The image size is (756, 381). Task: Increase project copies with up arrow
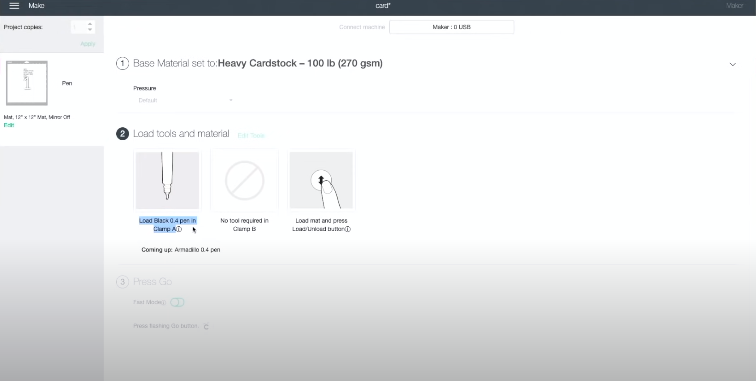pyautogui.click(x=90, y=24)
